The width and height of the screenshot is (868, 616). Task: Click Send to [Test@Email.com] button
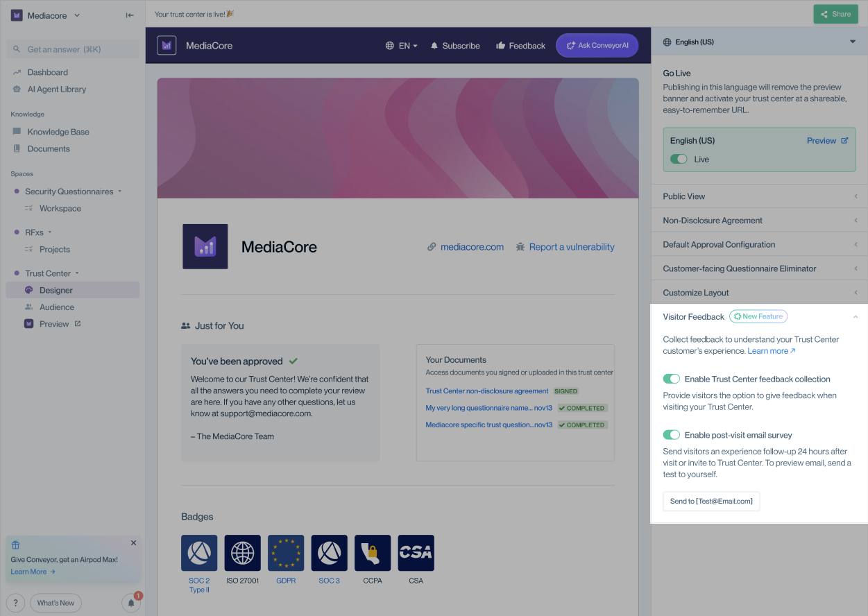click(x=711, y=501)
